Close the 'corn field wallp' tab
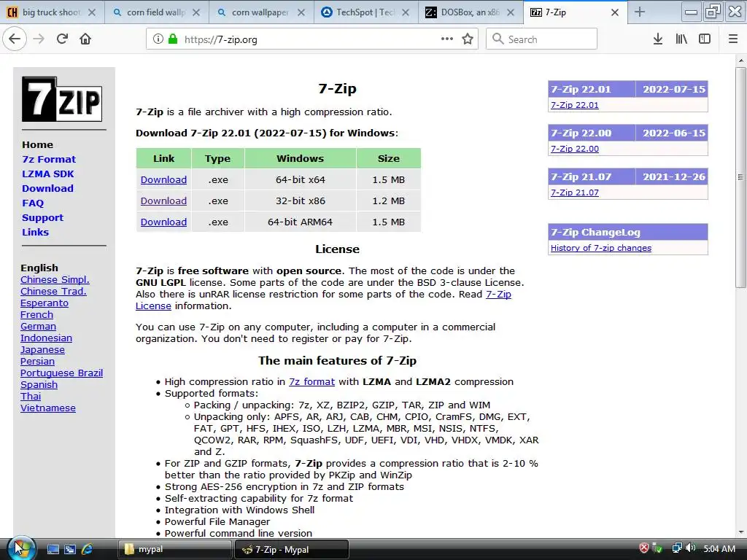747x560 pixels. [x=196, y=12]
